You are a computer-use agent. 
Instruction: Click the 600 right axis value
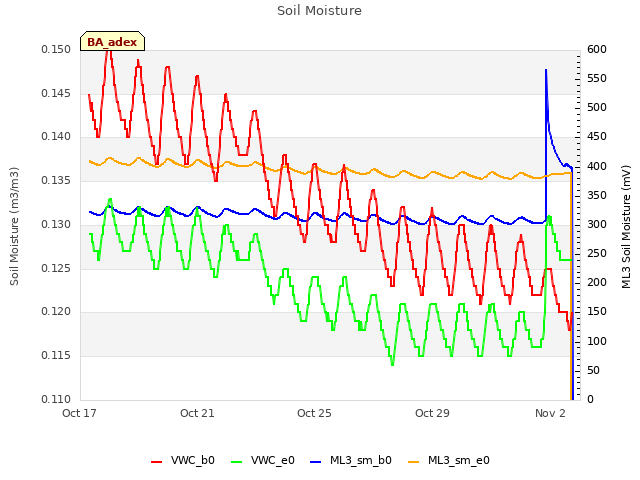[x=597, y=49]
